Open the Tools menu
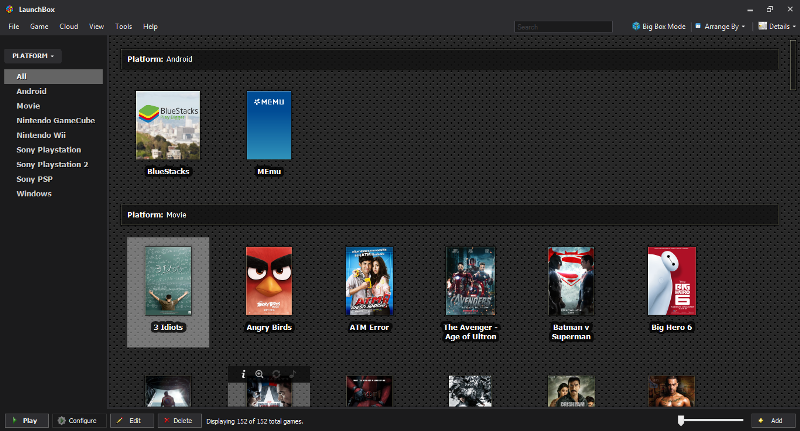 123,27
